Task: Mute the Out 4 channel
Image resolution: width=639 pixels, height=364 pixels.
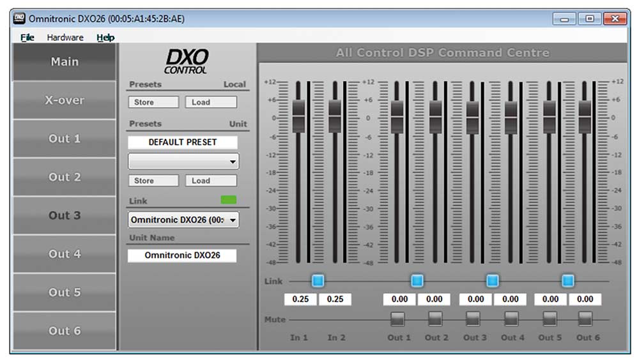Action: pyautogui.click(x=511, y=319)
